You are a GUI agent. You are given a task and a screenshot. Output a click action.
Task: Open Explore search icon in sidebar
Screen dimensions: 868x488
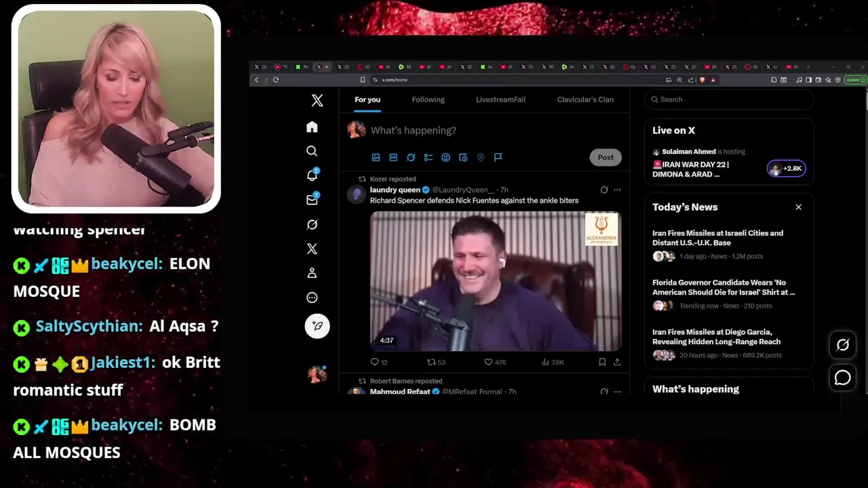(312, 151)
